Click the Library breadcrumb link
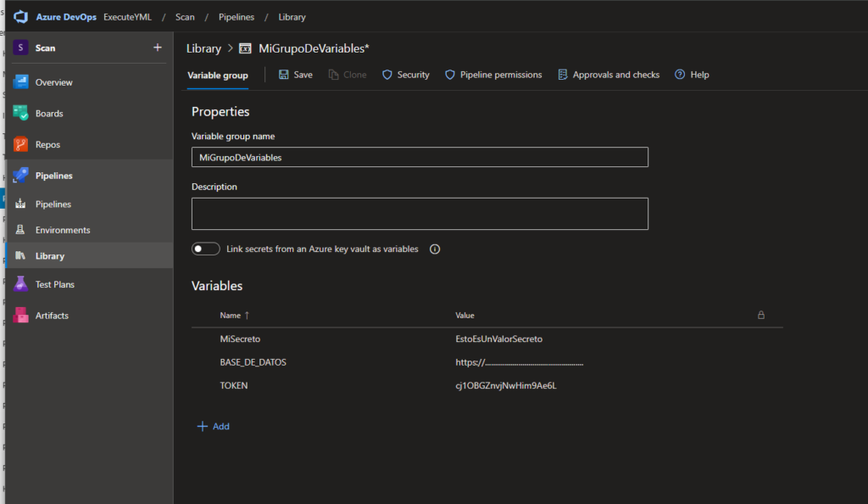This screenshot has width=868, height=504. coord(203,49)
